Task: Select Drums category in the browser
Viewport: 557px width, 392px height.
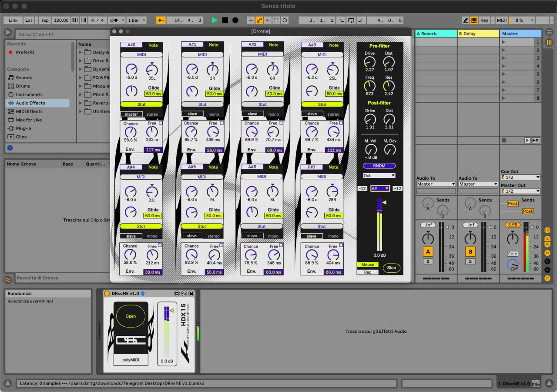Action: (23, 86)
